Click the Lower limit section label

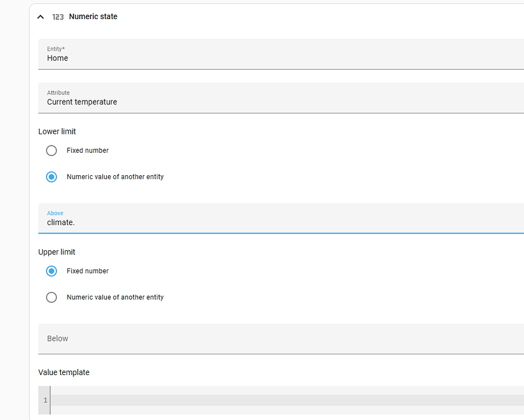pyautogui.click(x=57, y=131)
